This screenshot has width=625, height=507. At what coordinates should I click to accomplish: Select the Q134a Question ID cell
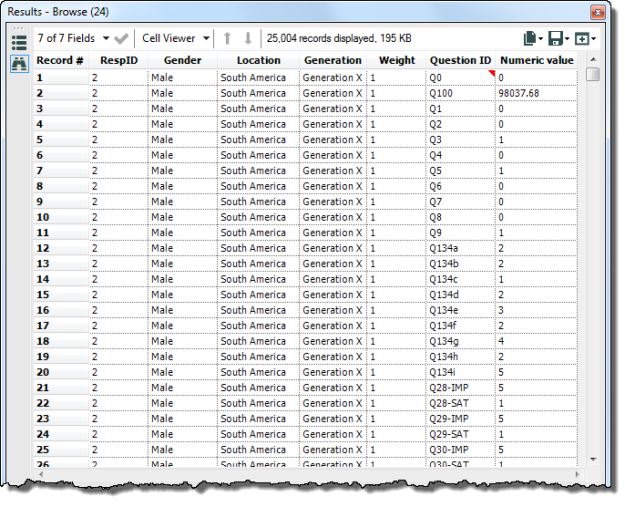[461, 248]
